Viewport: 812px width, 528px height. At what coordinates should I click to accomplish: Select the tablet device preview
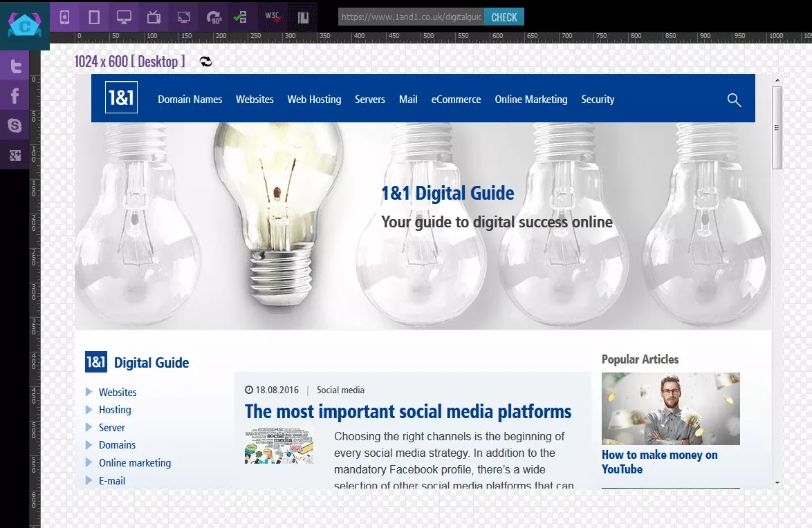point(94,17)
